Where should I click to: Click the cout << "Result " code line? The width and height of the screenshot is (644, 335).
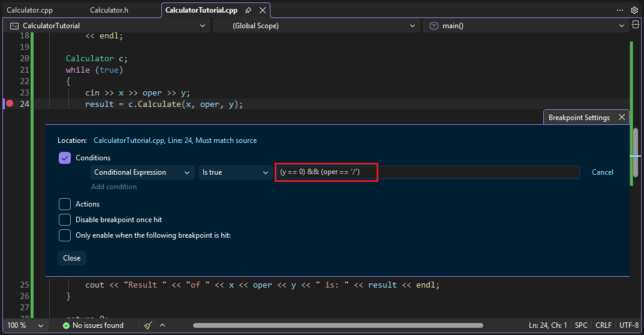click(x=262, y=285)
